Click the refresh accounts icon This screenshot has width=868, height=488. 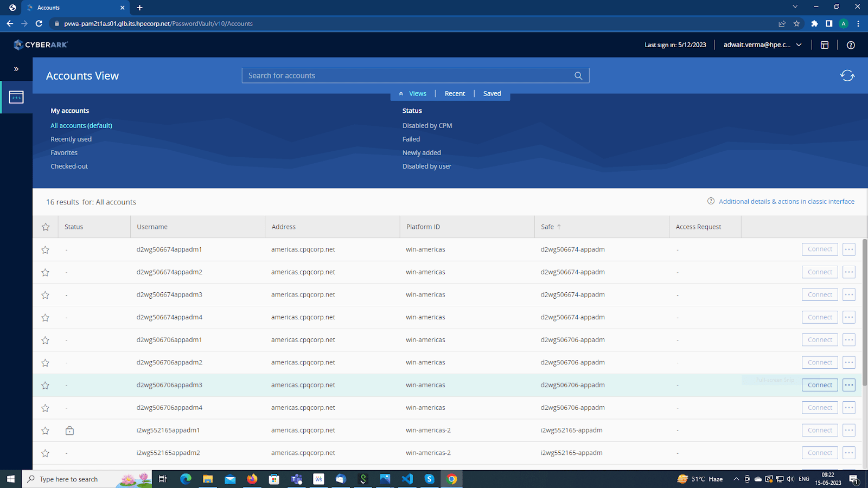(847, 75)
